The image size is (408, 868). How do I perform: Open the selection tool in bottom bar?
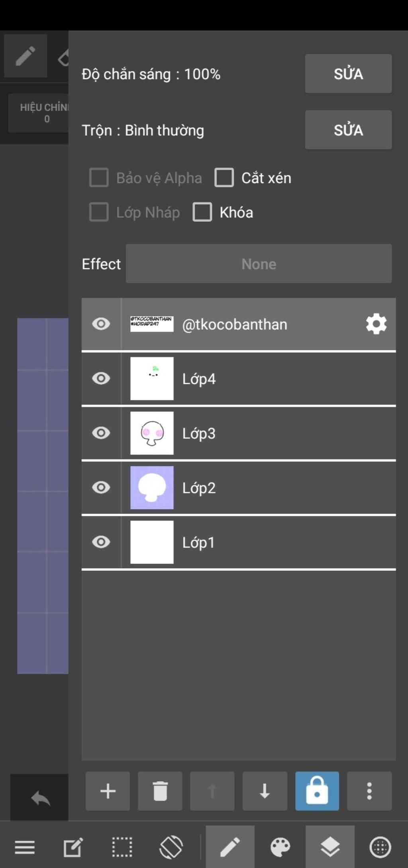click(x=122, y=847)
